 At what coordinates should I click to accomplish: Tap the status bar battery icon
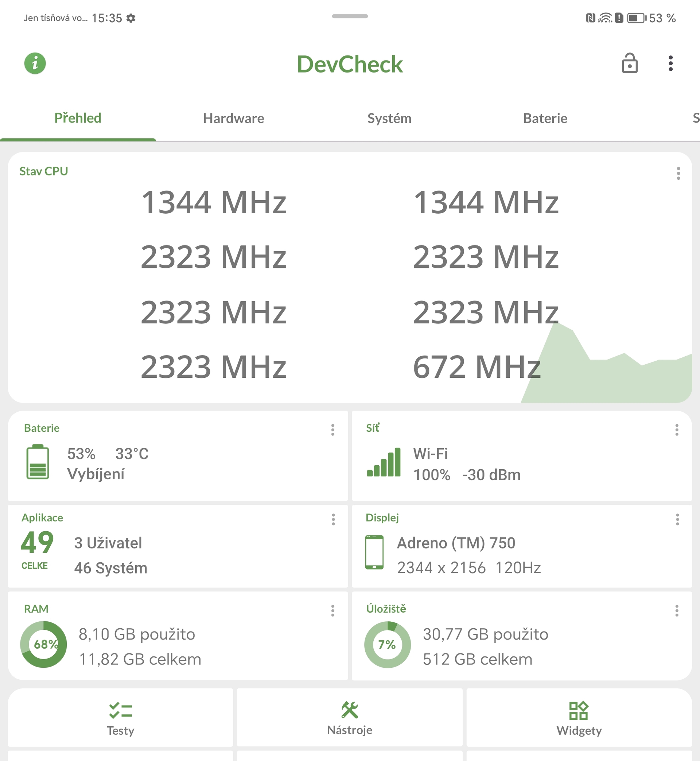[637, 18]
